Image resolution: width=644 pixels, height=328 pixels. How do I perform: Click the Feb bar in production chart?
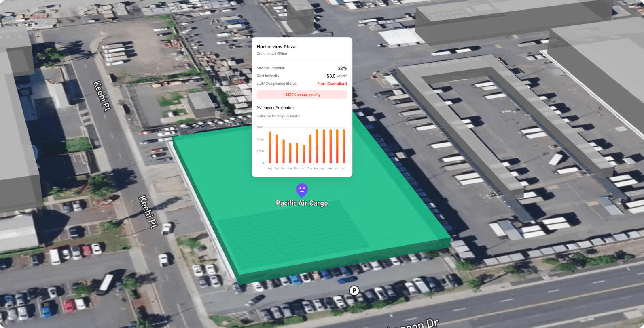[x=310, y=149]
